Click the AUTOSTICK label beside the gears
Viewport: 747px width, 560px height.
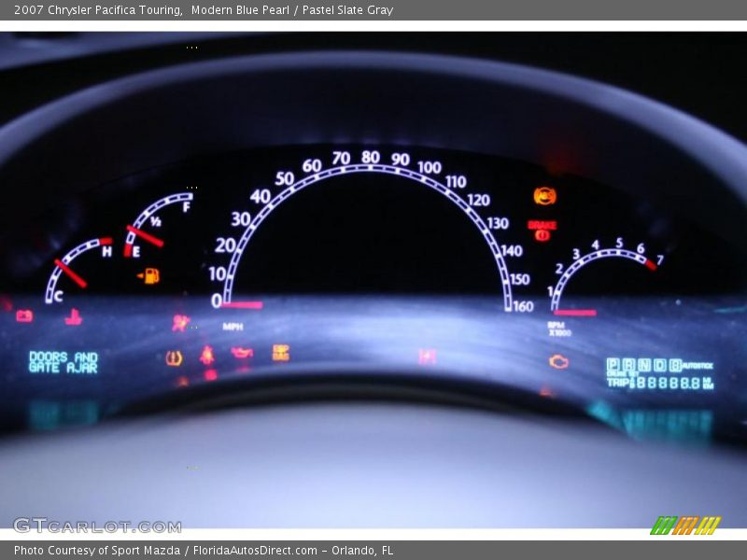click(x=698, y=366)
